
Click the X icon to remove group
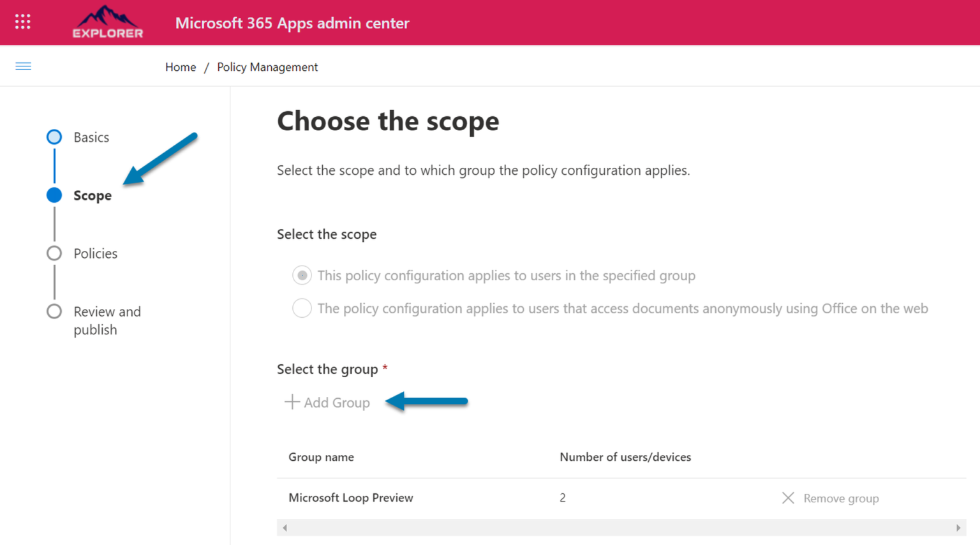point(788,498)
